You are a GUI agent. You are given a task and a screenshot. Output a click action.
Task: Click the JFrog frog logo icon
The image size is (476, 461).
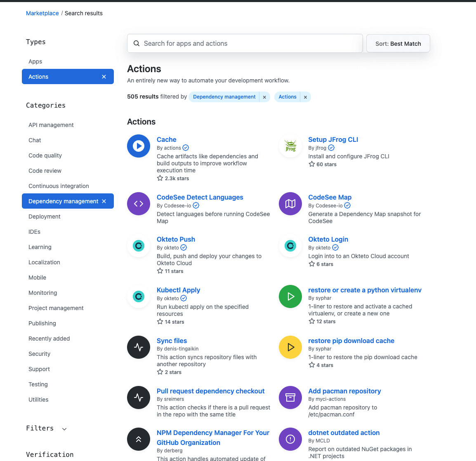point(290,146)
